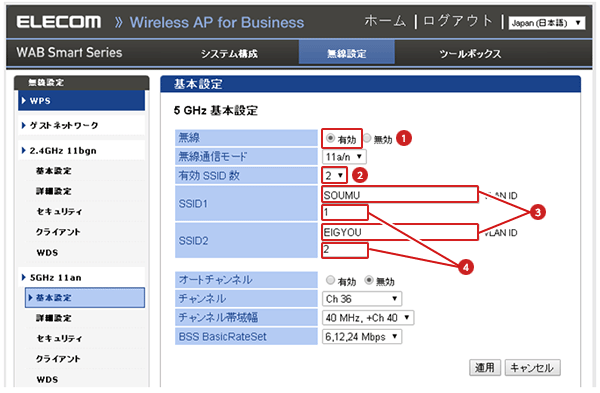Open the 無線設定 tab

[x=347, y=53]
